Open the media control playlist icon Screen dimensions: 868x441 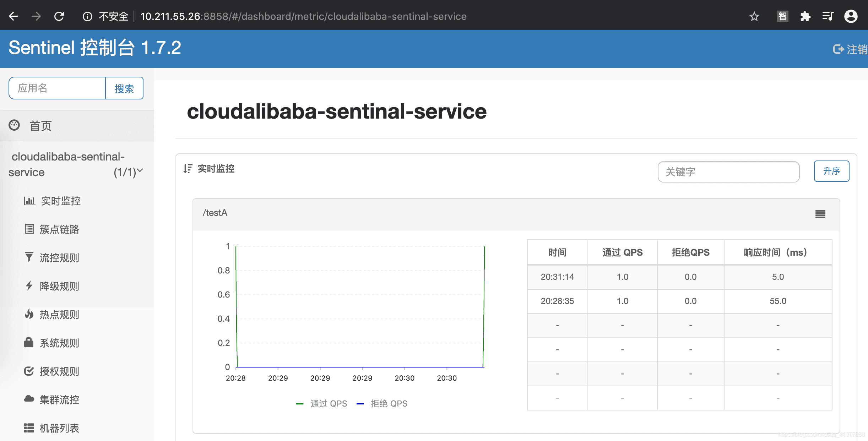point(828,16)
